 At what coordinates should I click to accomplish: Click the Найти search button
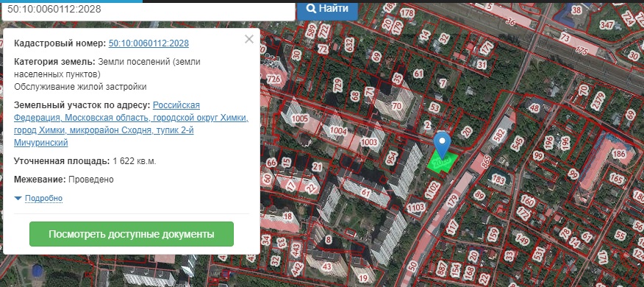[327, 9]
